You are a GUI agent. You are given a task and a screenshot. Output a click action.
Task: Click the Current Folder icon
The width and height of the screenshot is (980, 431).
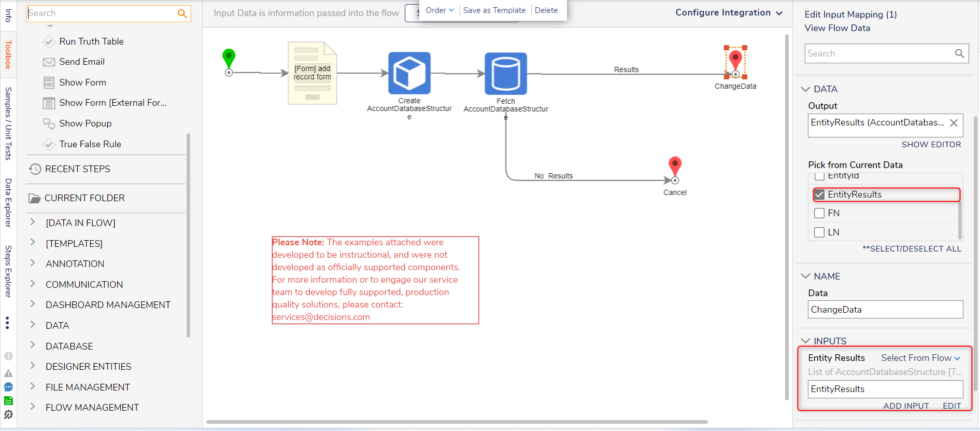coord(34,198)
